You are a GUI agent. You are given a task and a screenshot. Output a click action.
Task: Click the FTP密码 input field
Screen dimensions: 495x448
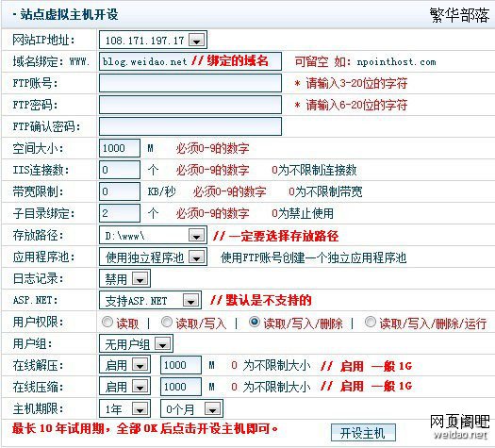(190, 105)
